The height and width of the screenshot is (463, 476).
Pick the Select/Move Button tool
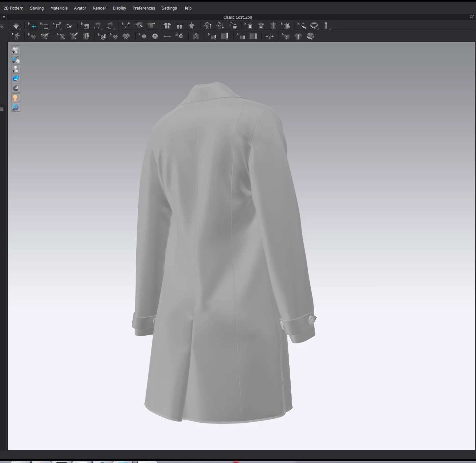pos(143,36)
